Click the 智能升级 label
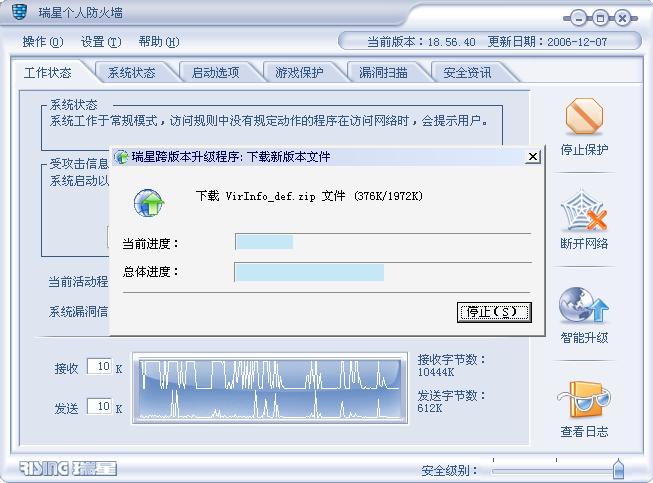This screenshot has width=653, height=483. tap(584, 338)
